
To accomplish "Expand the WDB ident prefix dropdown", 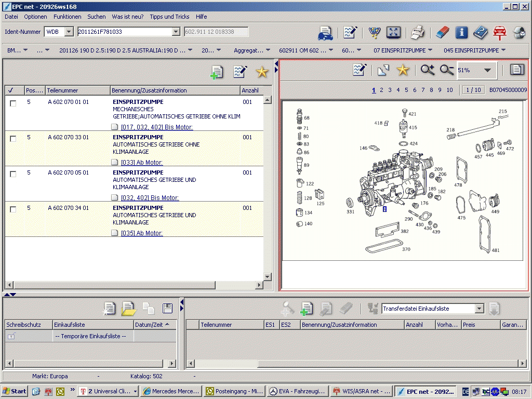I will click(69, 32).
